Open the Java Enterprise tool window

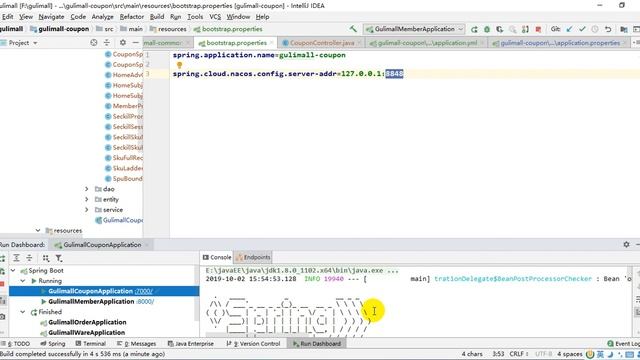coord(191,344)
